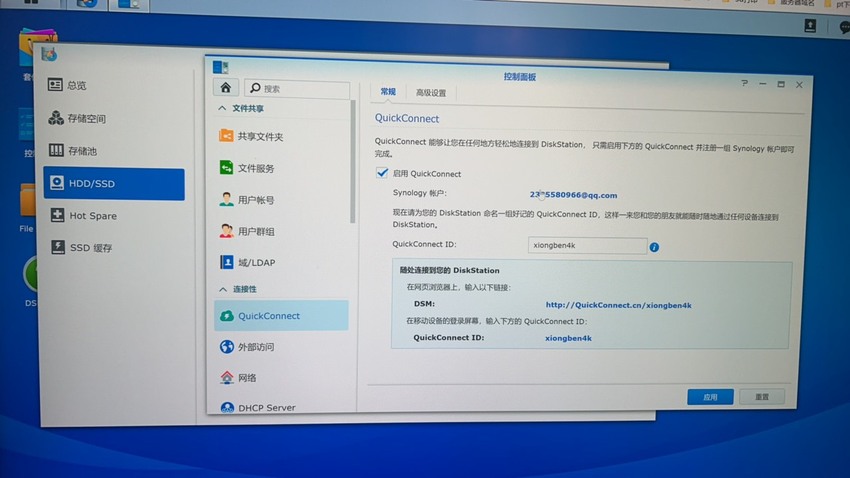Click the search magnifier icon in Control Panel

tap(255, 88)
